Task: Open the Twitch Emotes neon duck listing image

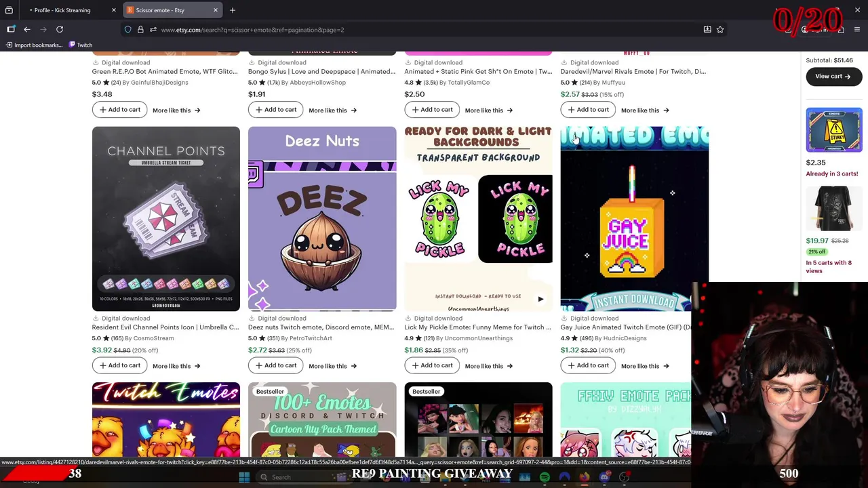Action: click(x=166, y=420)
